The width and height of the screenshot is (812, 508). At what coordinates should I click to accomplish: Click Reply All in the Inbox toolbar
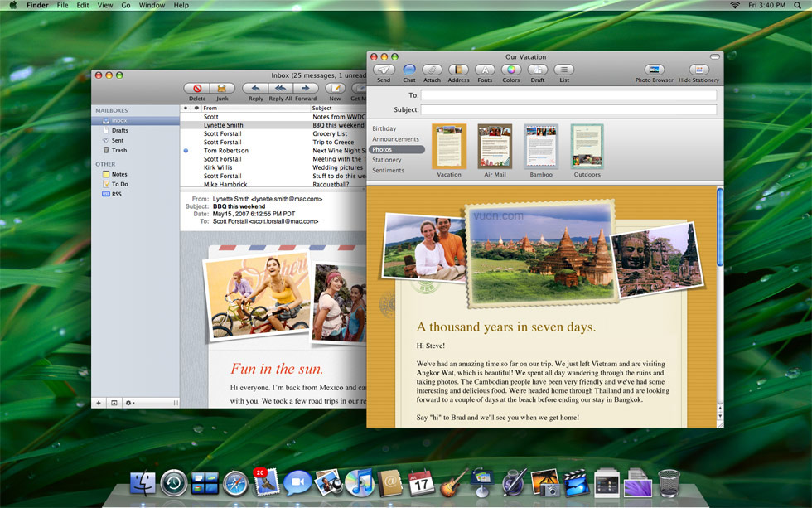(x=280, y=89)
